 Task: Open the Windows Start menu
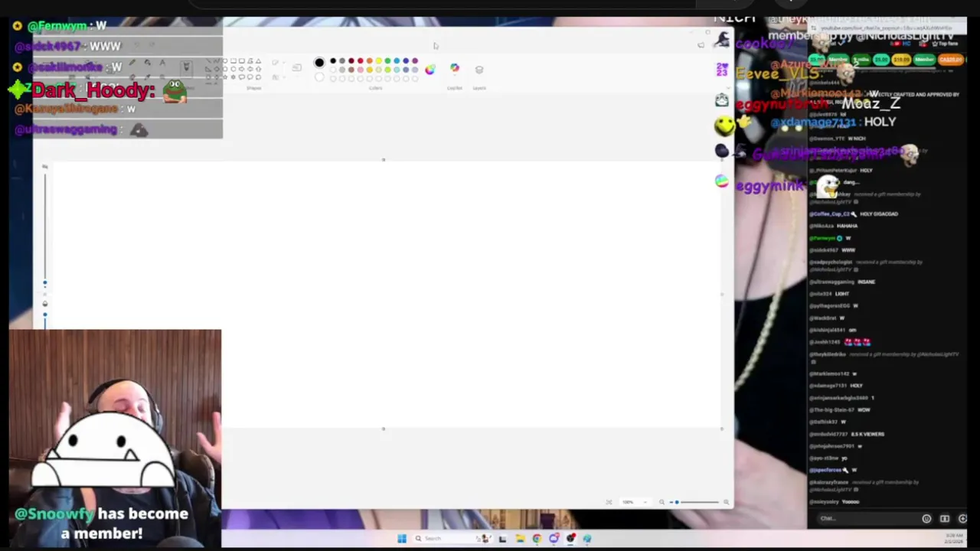click(x=402, y=539)
